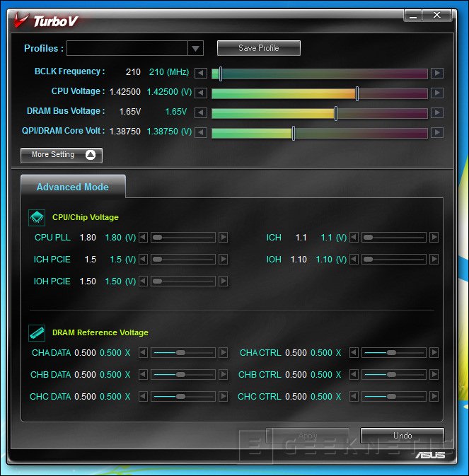Increase ICH 1.1 voltage right arrow
The width and height of the screenshot is (469, 476).
click(434, 238)
